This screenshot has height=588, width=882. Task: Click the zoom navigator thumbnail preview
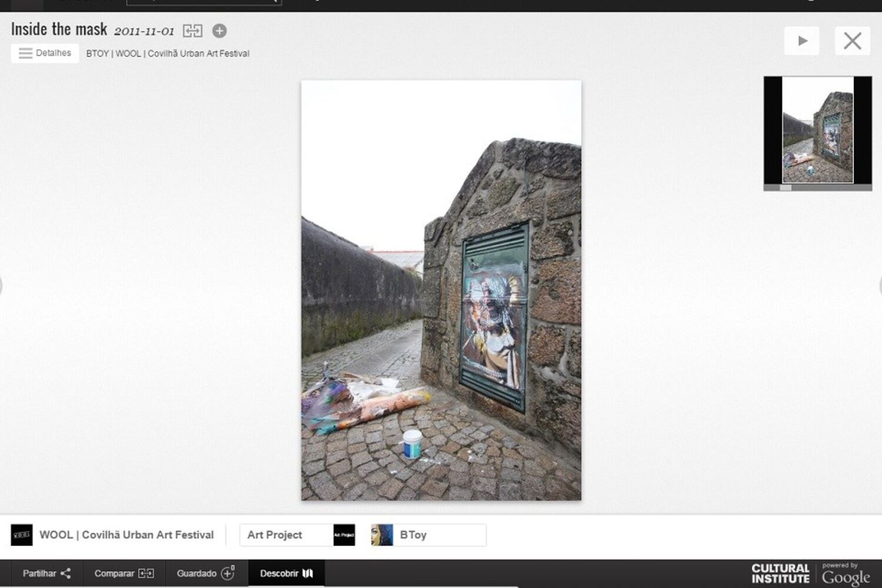pyautogui.click(x=817, y=129)
